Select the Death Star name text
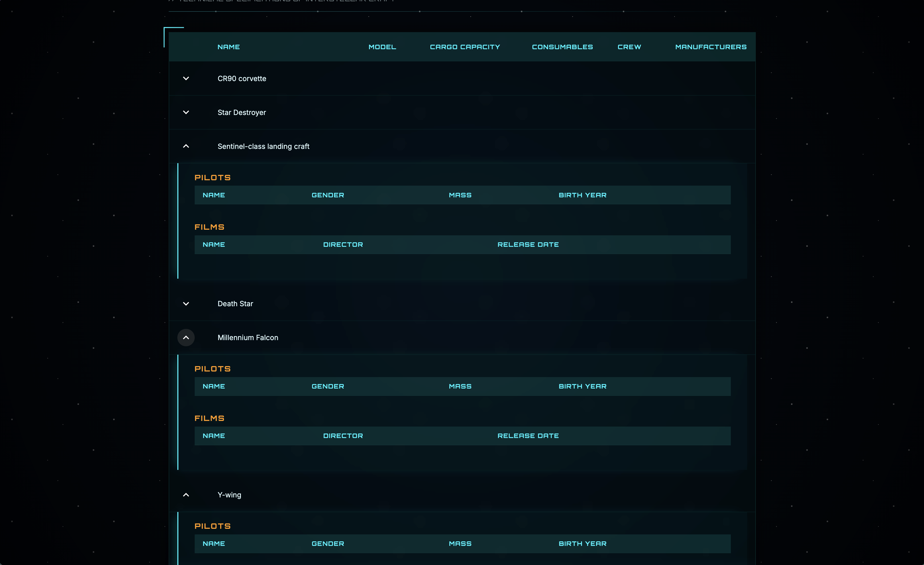Viewport: 924px width, 565px height. point(235,303)
